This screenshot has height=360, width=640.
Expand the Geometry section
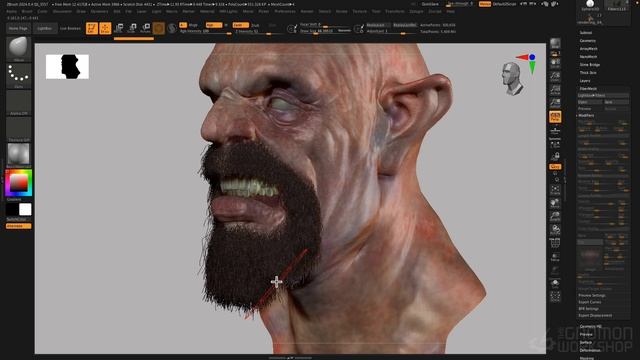(588, 41)
